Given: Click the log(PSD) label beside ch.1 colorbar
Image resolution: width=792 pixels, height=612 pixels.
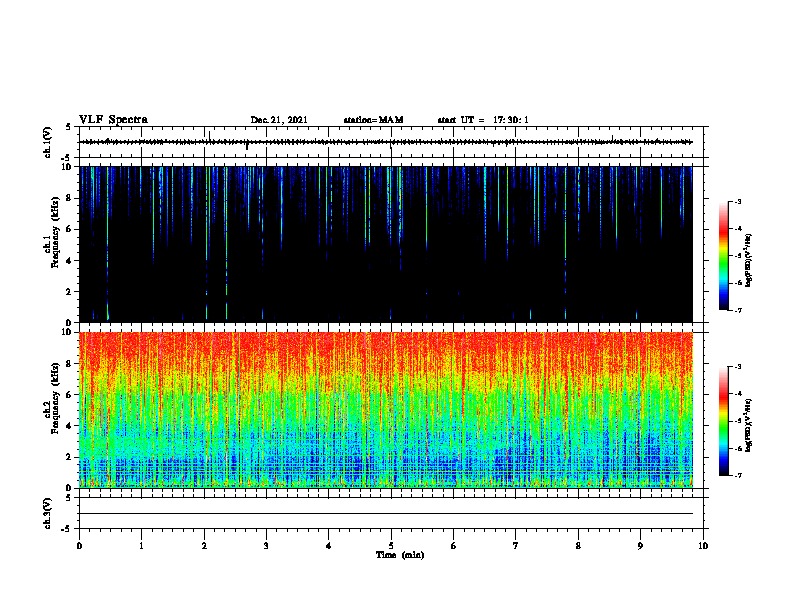Looking at the screenshot, I should [748, 260].
